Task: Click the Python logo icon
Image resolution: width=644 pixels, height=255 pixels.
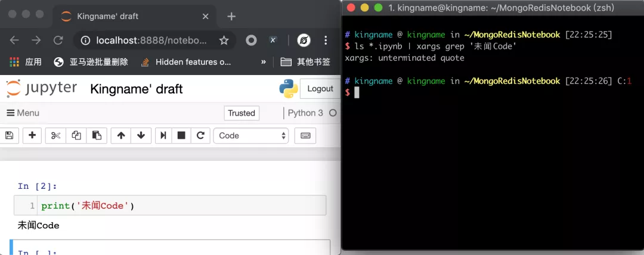Action: 289,89
